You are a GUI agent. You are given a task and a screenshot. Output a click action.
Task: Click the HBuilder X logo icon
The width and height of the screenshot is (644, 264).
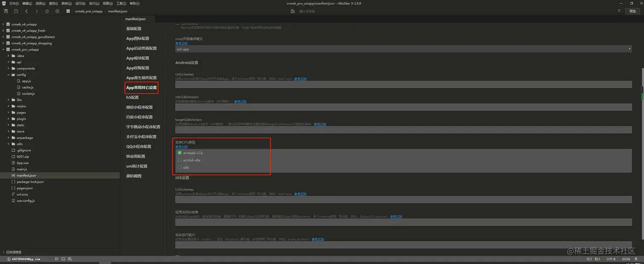click(4, 3)
